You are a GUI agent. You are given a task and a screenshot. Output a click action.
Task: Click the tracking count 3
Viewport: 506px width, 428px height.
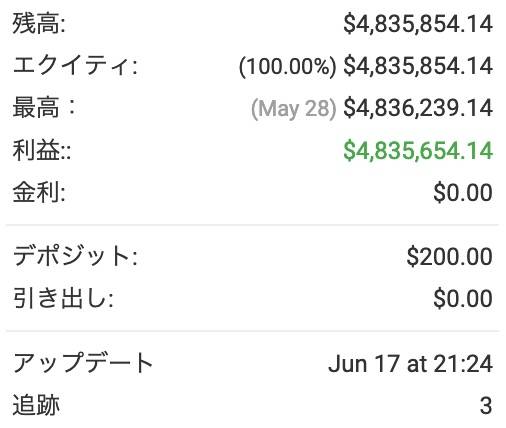486,406
